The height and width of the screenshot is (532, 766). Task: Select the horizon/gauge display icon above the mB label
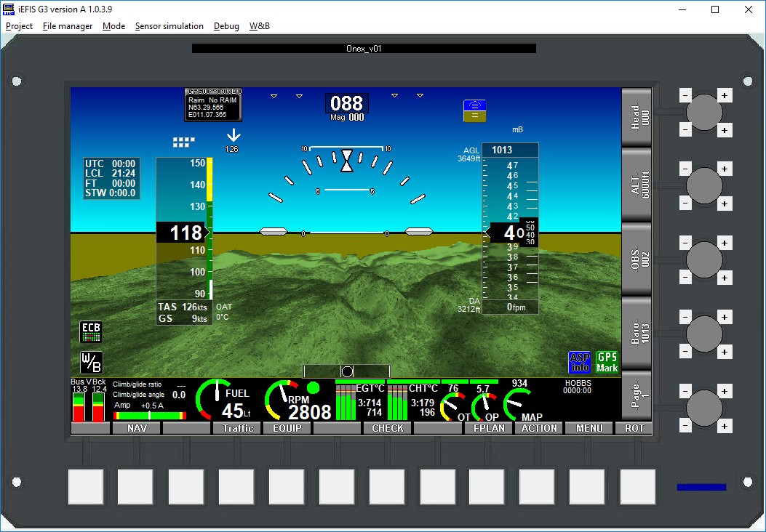coord(474,109)
